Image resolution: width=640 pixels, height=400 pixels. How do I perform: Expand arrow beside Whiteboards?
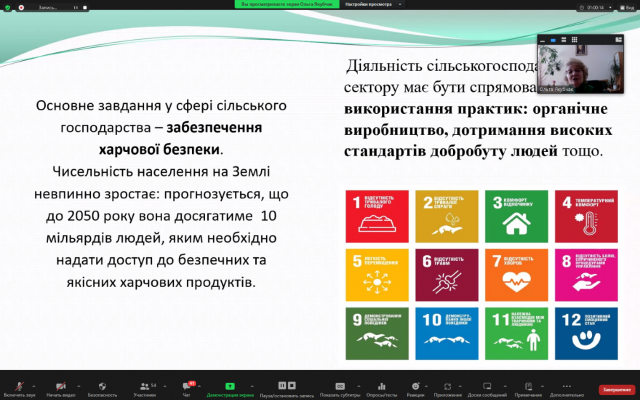coord(505,386)
